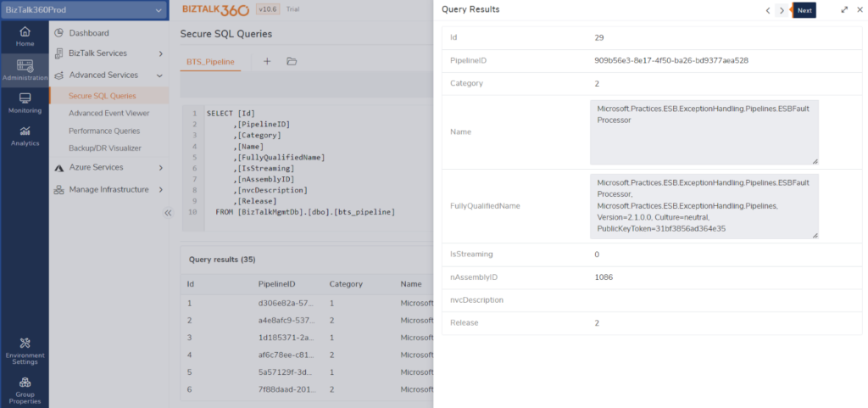Click inside the Name text area
The width and height of the screenshot is (868, 408).
(x=704, y=132)
